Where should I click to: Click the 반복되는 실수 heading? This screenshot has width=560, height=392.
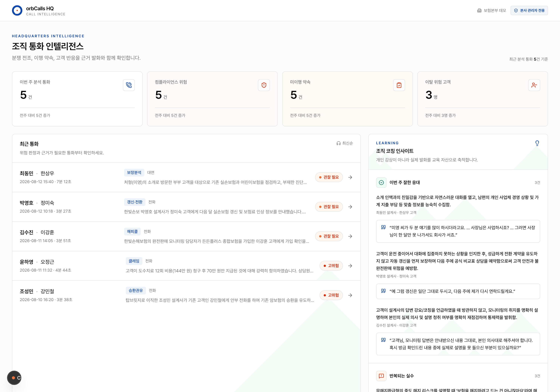402,376
